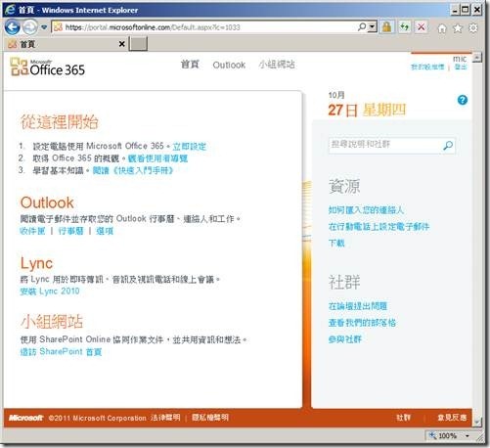Open the 在論壇提出問題 link

coord(358,306)
